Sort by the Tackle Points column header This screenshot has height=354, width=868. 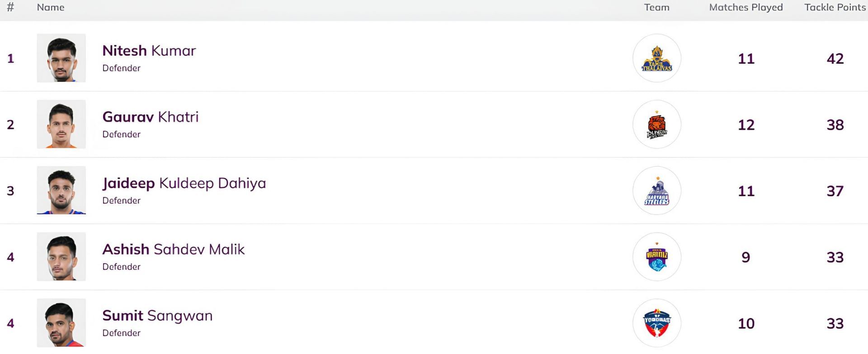point(835,7)
